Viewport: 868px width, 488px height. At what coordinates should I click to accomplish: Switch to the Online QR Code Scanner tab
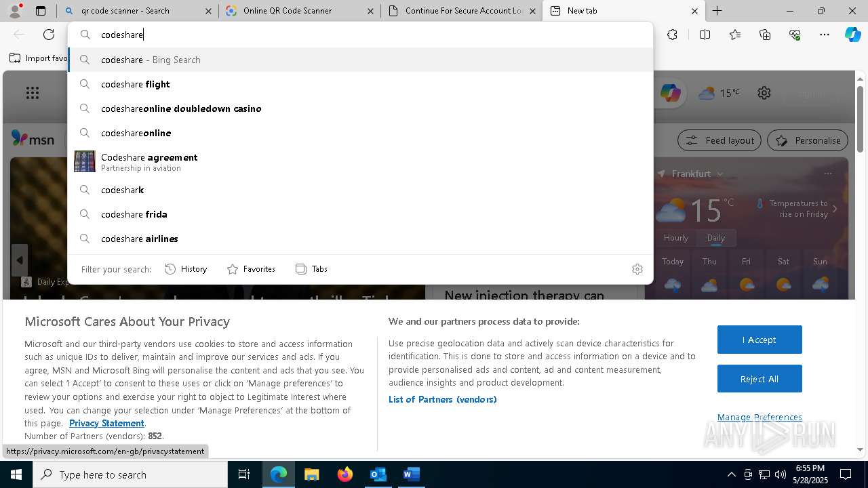tap(300, 11)
